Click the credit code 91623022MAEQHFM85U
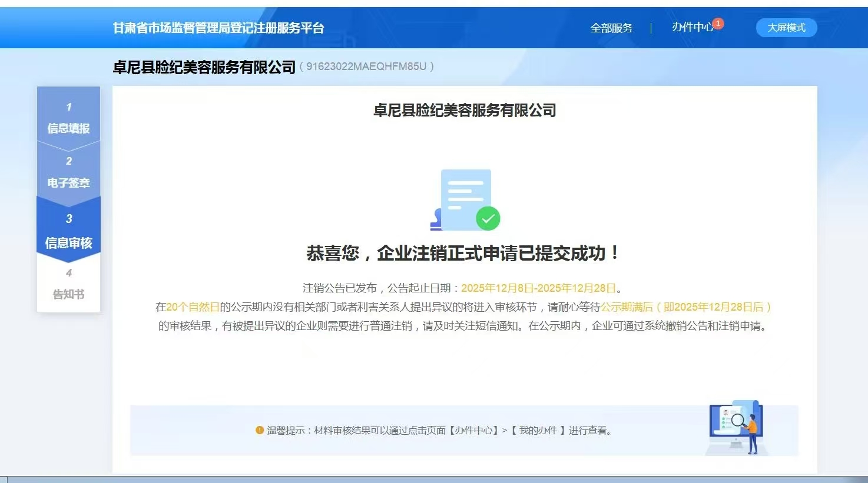 pos(366,66)
